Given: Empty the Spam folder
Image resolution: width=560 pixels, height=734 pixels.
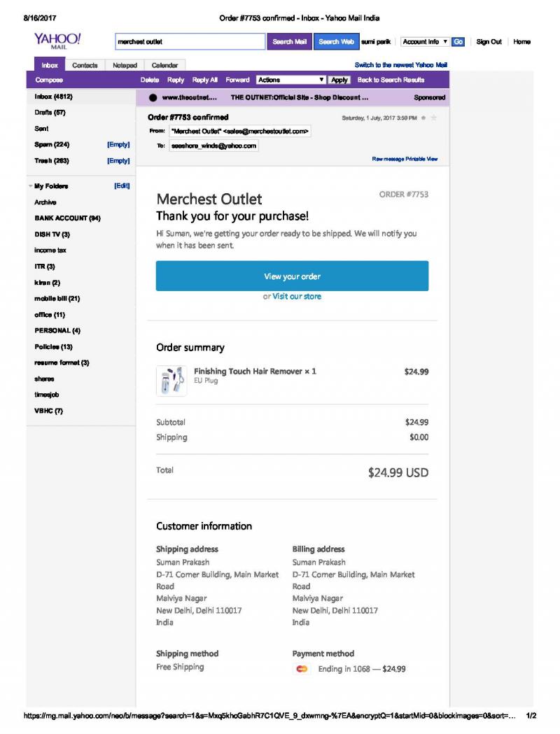Looking at the screenshot, I should click(118, 145).
